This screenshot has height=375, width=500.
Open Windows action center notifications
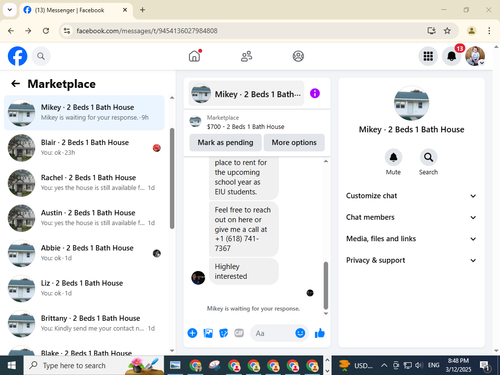484,366
